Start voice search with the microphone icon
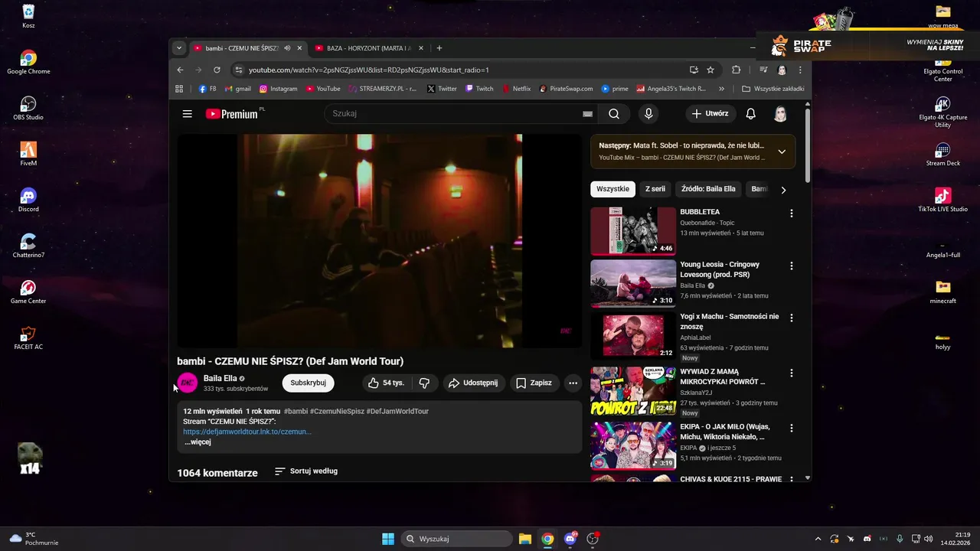 [648, 114]
